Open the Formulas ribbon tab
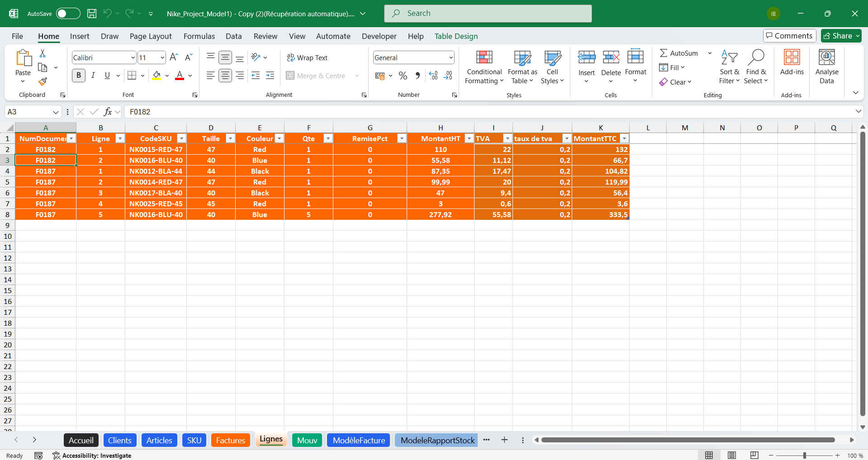868x460 pixels. [199, 36]
